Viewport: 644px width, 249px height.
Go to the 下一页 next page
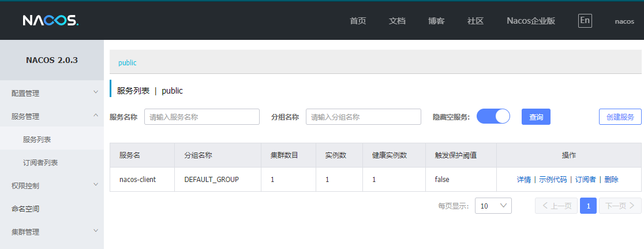pyautogui.click(x=620, y=206)
